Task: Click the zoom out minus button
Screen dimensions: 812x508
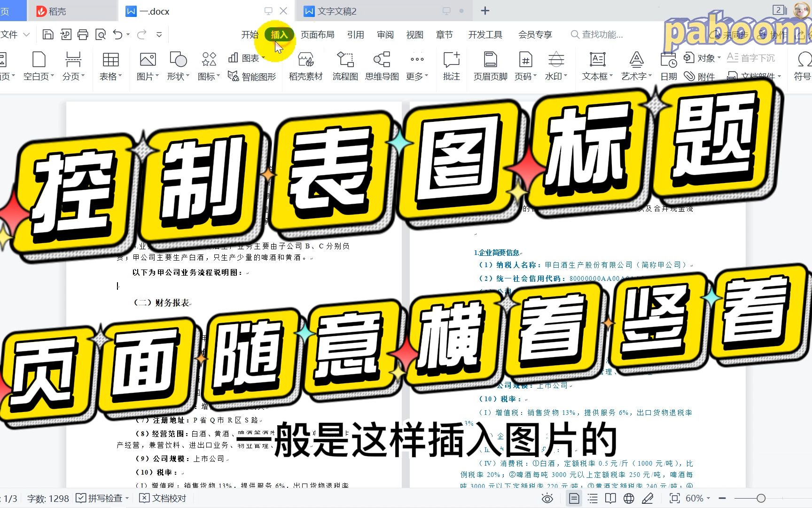Action: point(722,499)
